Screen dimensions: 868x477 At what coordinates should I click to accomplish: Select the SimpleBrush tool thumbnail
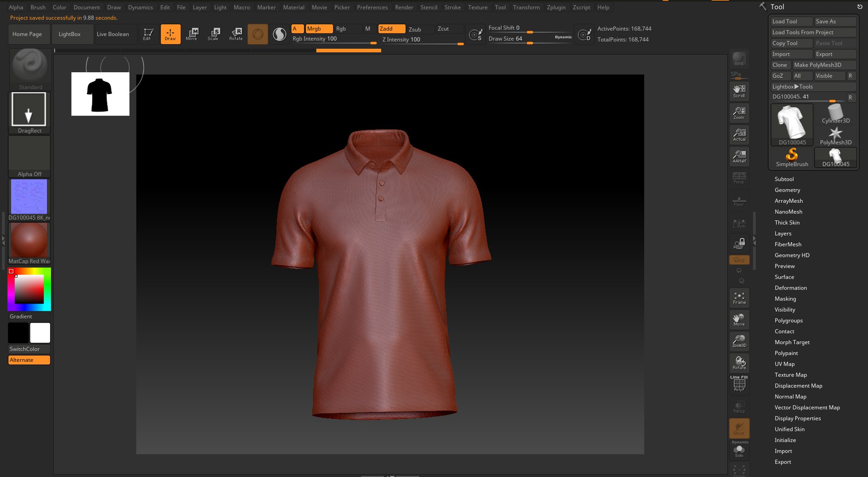(x=792, y=157)
